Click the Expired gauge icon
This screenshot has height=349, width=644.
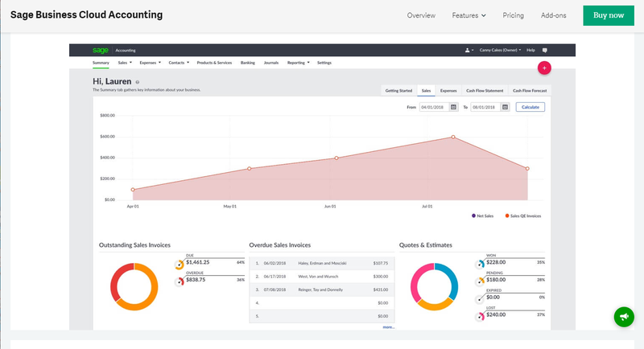480,299
